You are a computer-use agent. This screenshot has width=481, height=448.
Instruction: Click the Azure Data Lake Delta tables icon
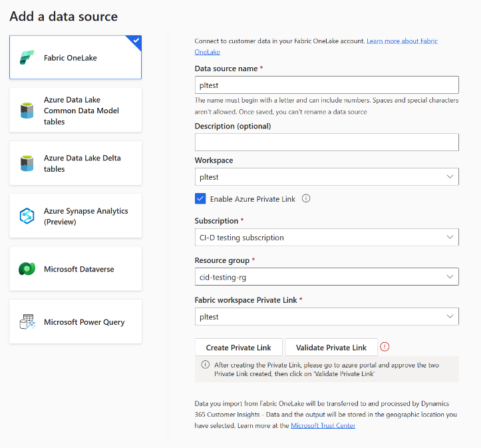[27, 163]
